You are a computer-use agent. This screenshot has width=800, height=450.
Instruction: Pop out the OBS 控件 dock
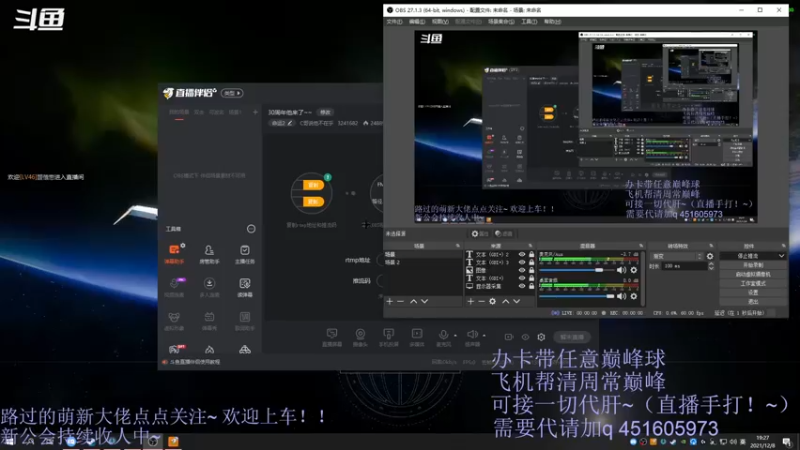pos(783,246)
